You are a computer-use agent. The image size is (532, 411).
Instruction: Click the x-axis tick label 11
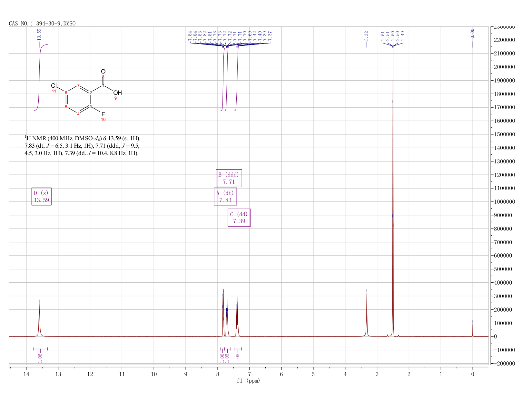122,374
